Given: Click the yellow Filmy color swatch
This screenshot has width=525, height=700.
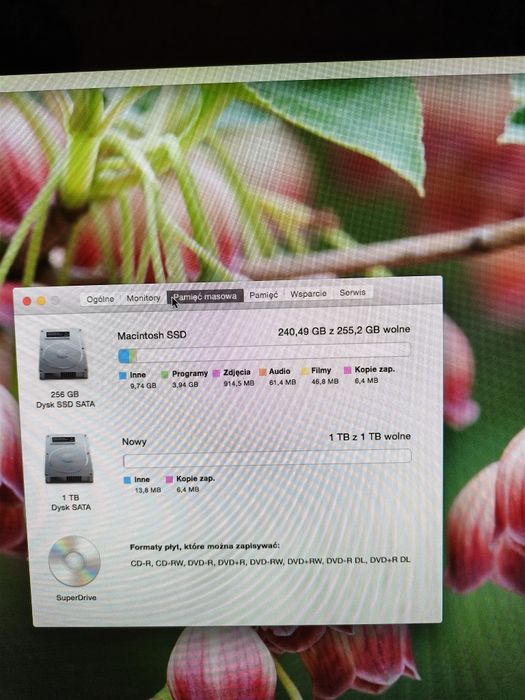Looking at the screenshot, I should pyautogui.click(x=305, y=371).
